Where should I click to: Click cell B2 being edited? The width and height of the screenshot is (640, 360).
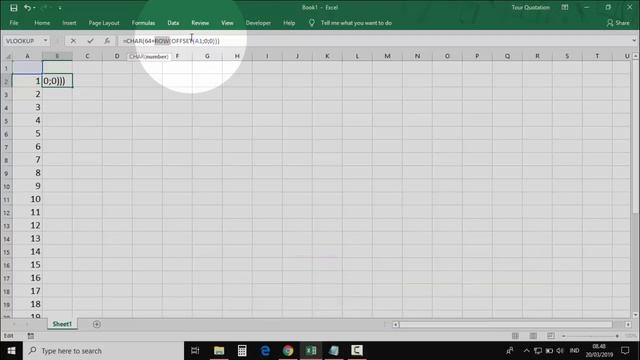click(57, 81)
